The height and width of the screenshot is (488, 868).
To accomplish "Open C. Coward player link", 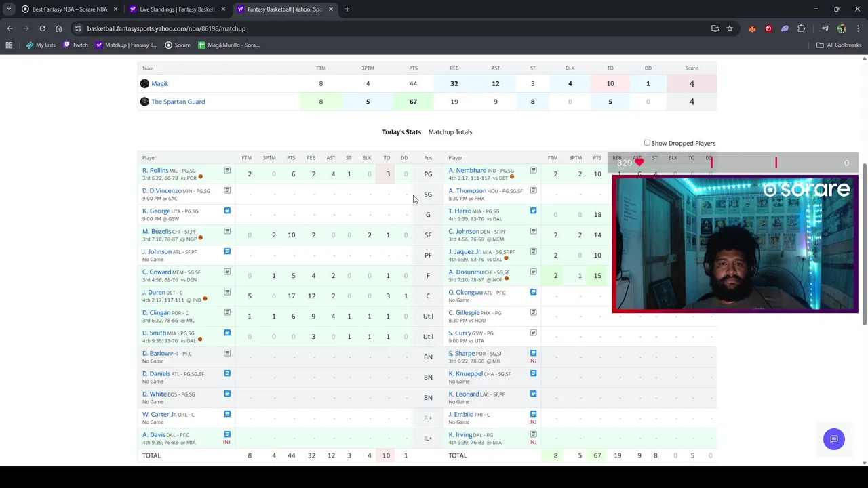I will point(157,272).
